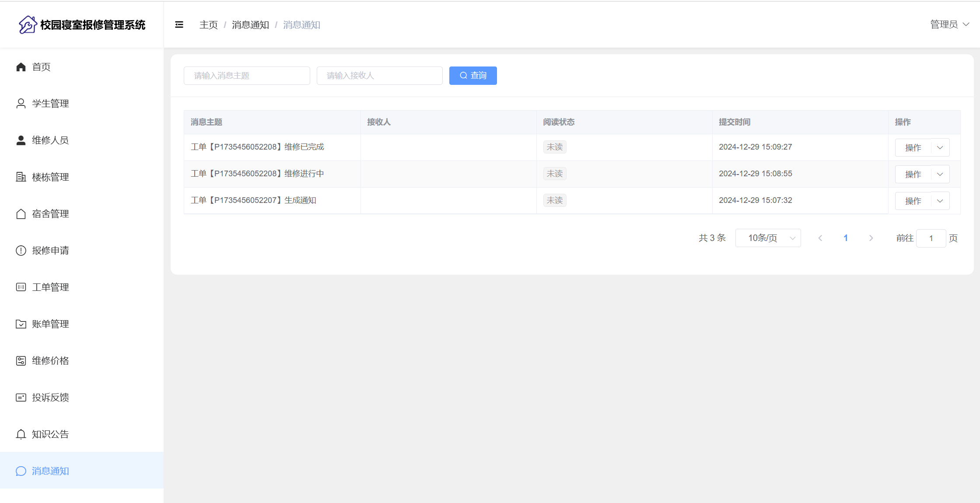Click the 消息通知 chat bubble icon
Viewport: 980px width, 503px height.
pos(21,471)
